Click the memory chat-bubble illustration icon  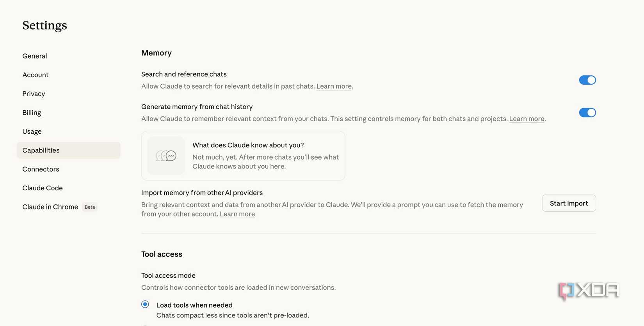(166, 155)
